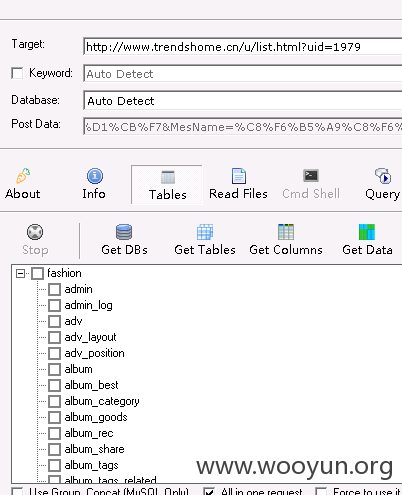402x495 pixels.
Task: Click the Stop button
Action: coord(35,240)
